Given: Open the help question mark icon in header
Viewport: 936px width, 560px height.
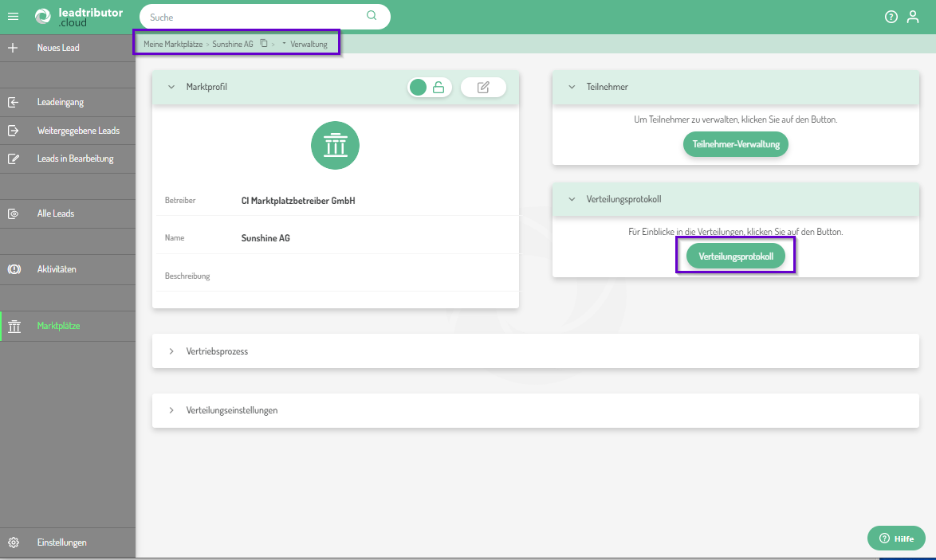Looking at the screenshot, I should (891, 17).
